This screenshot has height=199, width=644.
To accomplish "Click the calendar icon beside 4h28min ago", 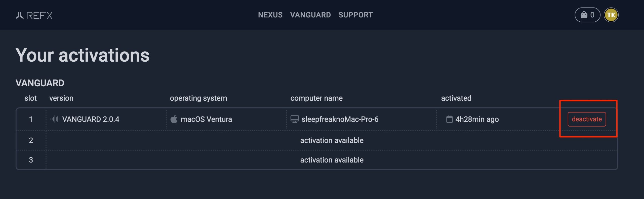I will [449, 119].
